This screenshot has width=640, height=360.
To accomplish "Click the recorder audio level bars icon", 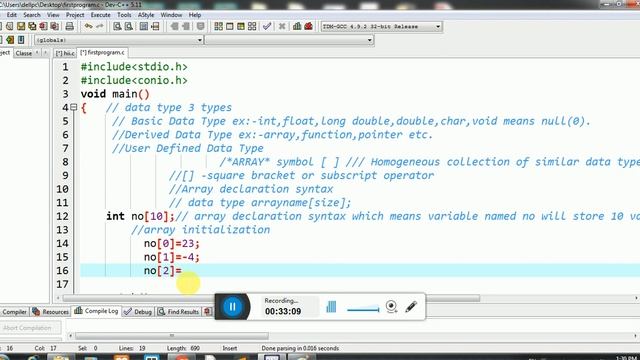I will (331, 307).
